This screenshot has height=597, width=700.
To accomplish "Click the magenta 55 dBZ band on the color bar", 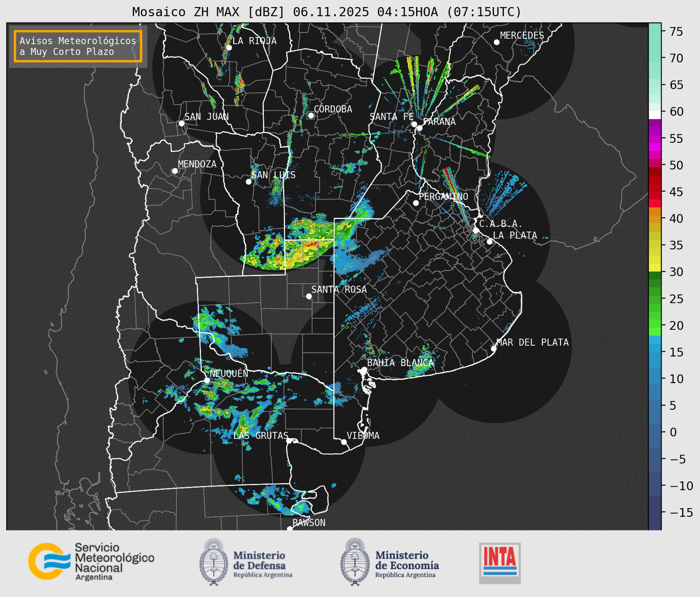I will pos(655,138).
